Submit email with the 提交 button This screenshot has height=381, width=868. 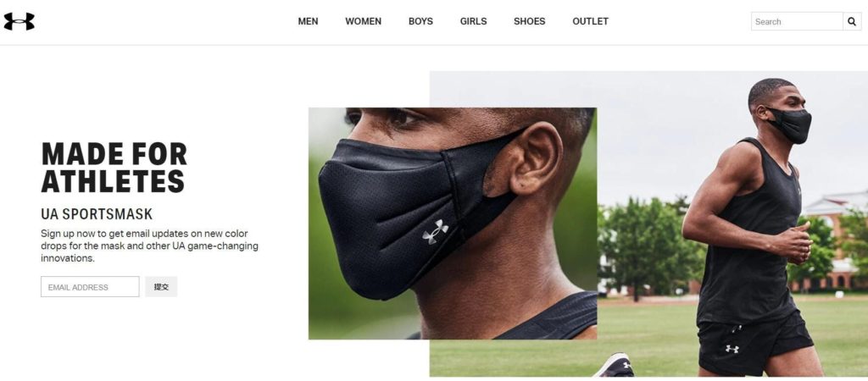(161, 286)
